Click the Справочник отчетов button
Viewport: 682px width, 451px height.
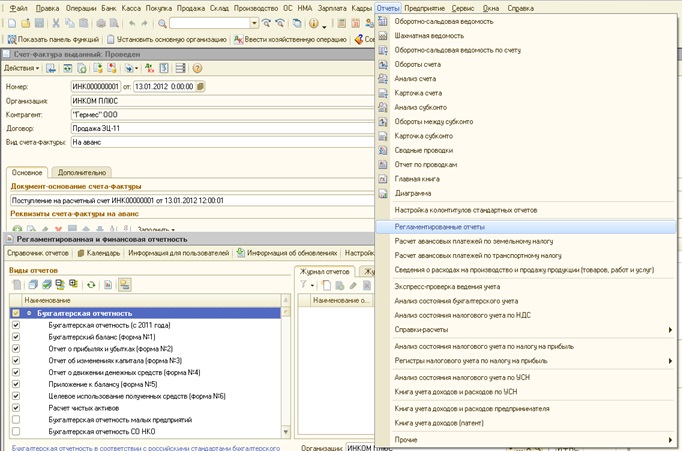pyautogui.click(x=38, y=253)
